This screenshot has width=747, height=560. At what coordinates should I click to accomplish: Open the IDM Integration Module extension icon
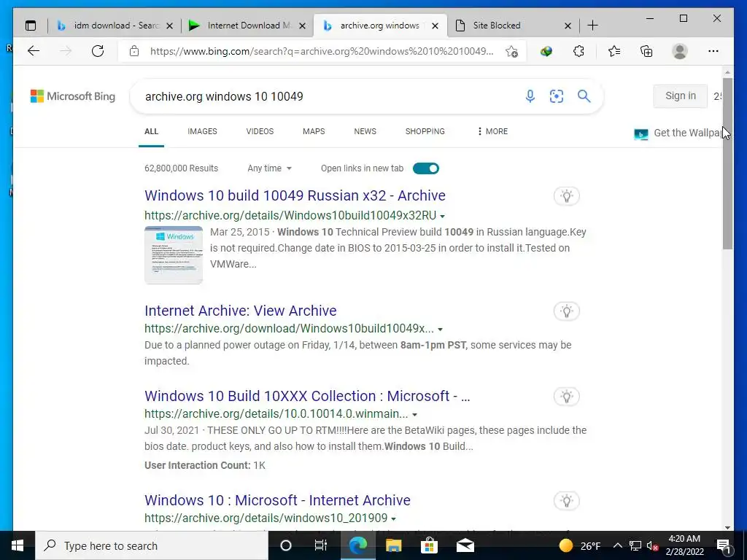pos(546,51)
